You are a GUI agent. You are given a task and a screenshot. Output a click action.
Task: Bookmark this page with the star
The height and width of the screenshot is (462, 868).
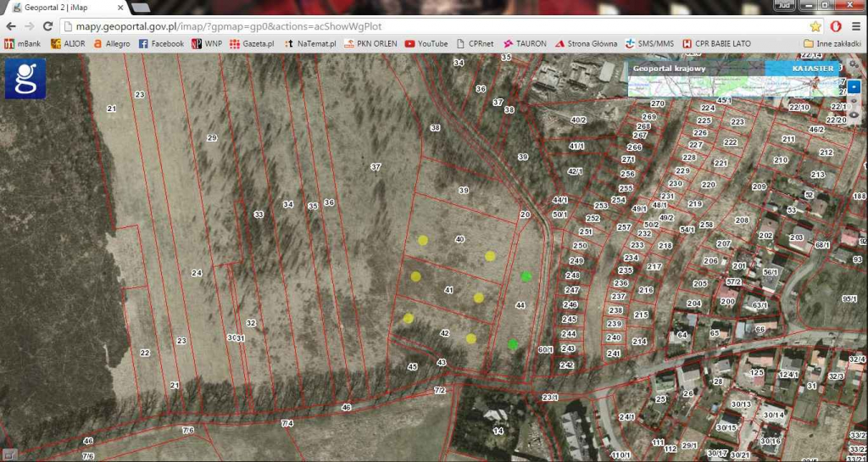click(x=816, y=26)
